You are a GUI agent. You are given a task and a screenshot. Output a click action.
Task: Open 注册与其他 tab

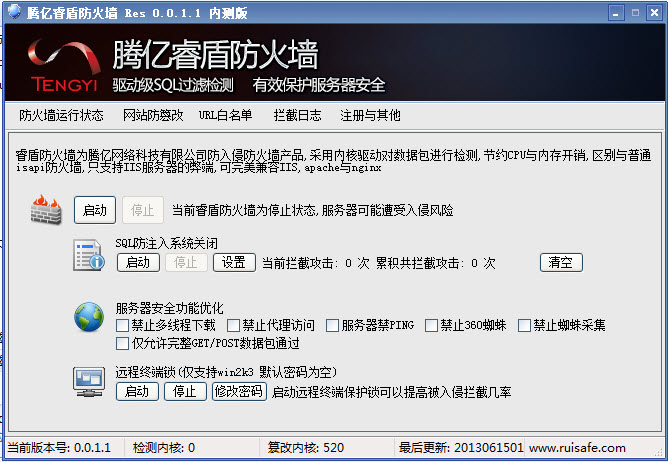click(x=370, y=116)
